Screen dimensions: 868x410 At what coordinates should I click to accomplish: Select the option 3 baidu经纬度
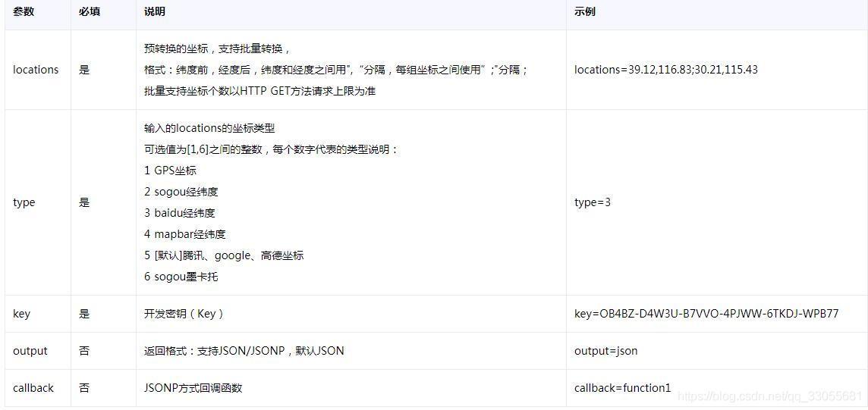pyautogui.click(x=179, y=213)
